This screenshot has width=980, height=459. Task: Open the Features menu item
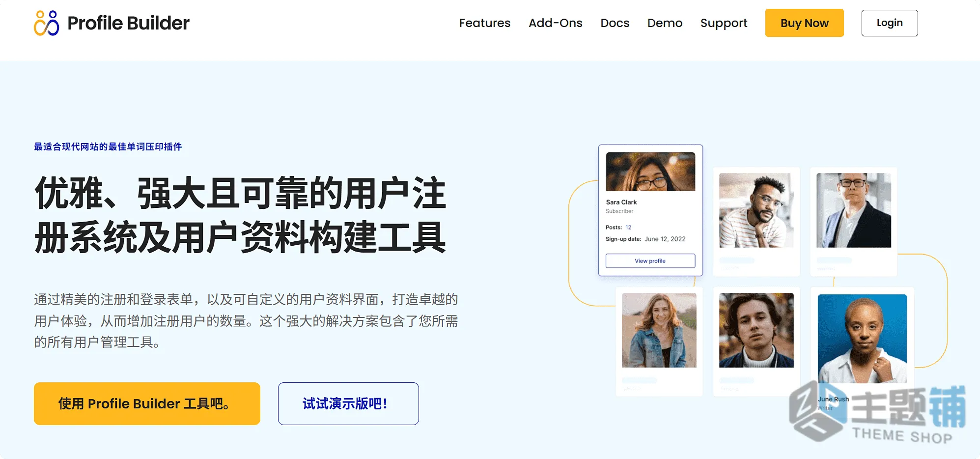point(484,23)
